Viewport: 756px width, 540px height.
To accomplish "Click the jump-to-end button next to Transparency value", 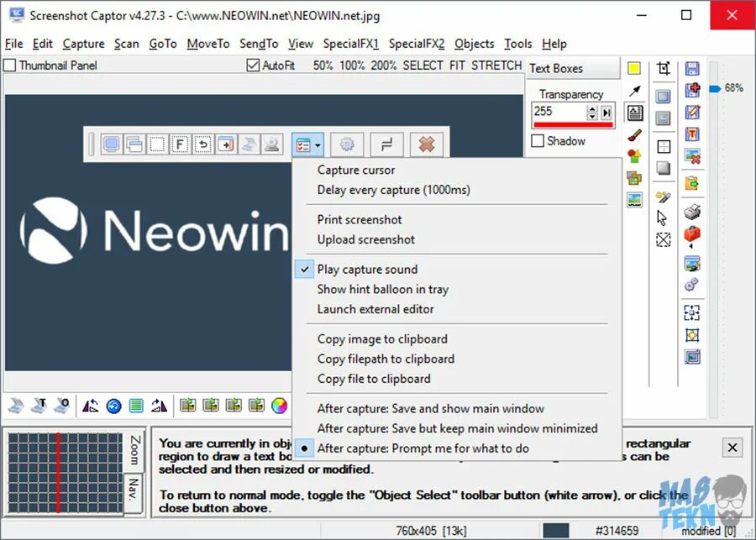I will [x=606, y=113].
